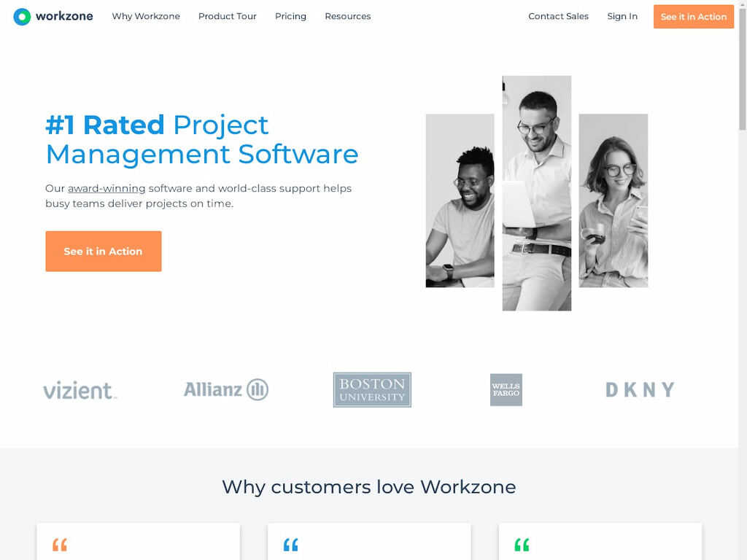
Task: Click the orange See it in Action header button
Action: tap(693, 16)
